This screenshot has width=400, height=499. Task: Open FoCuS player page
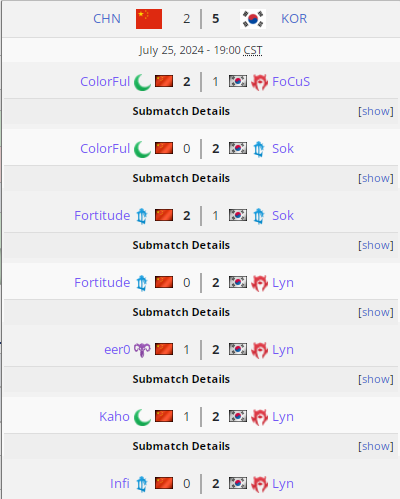tap(291, 82)
